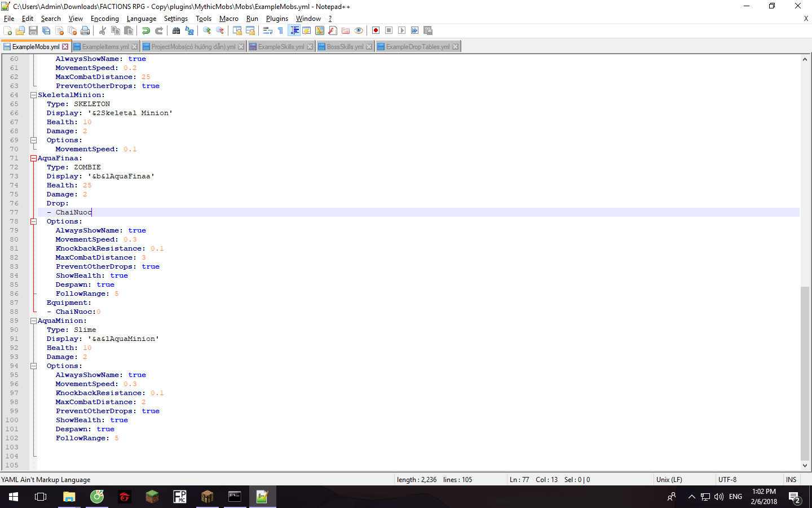This screenshot has height=508, width=812.
Task: Open Find with the binoculars icon
Action: [176, 30]
